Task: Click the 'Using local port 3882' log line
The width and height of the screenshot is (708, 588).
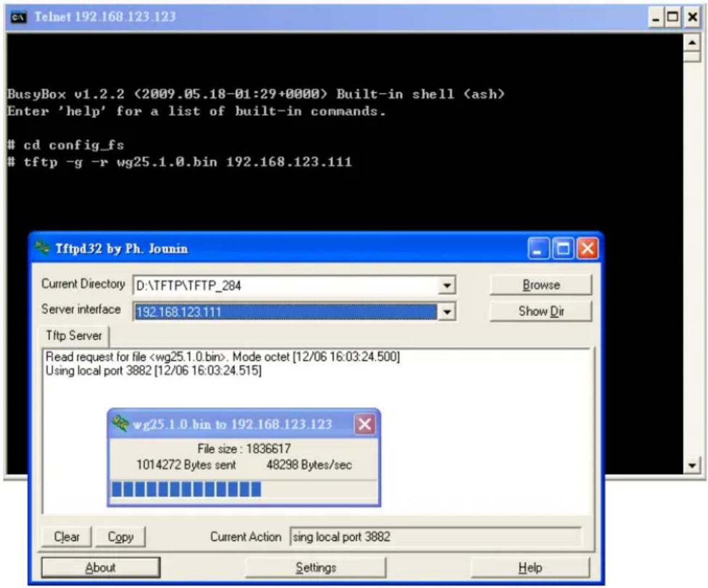Action: coord(154,371)
